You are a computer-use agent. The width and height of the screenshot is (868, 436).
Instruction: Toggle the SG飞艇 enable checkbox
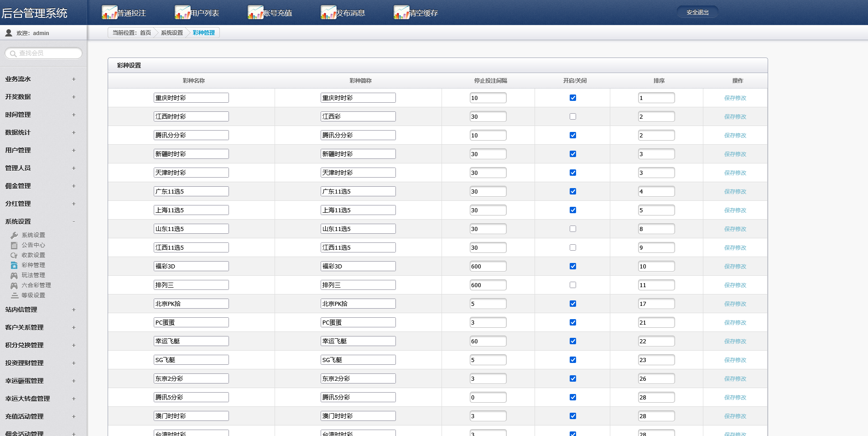pos(573,360)
